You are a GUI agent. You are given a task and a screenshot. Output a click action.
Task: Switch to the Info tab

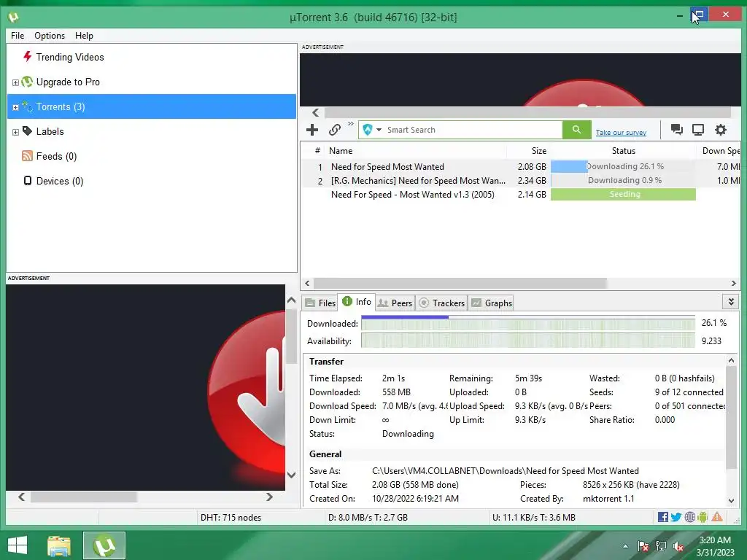click(x=356, y=301)
